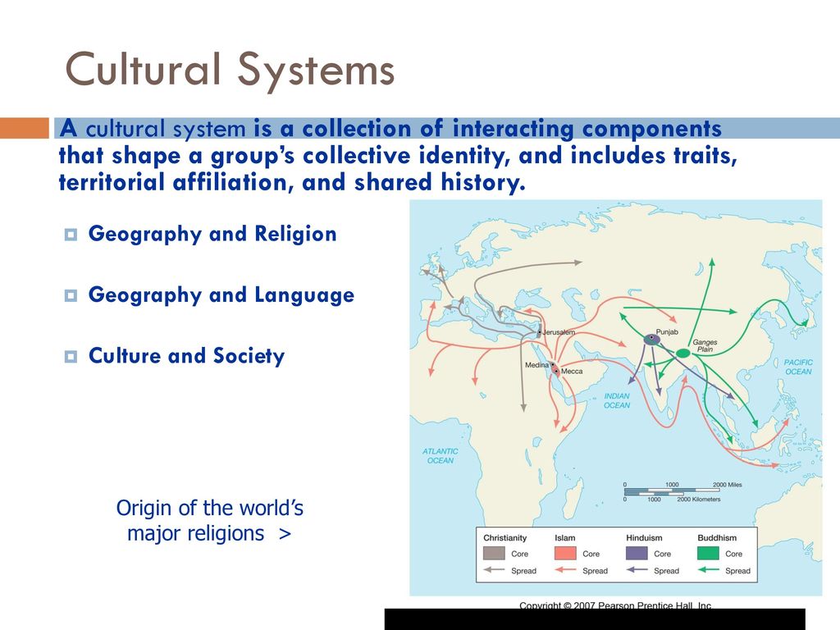Click the 'Medina' label on the map
This screenshot has height=630, width=840.
tap(536, 365)
